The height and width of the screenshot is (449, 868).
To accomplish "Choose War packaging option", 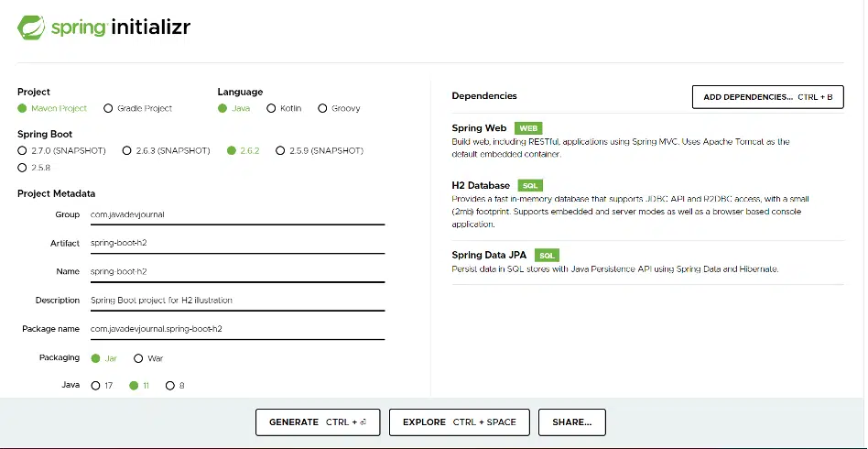I will pos(138,358).
